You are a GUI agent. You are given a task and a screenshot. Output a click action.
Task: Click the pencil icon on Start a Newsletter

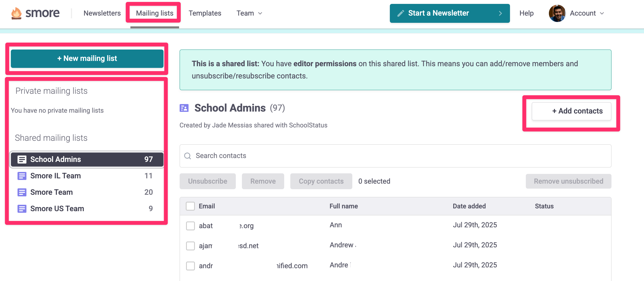click(x=400, y=13)
